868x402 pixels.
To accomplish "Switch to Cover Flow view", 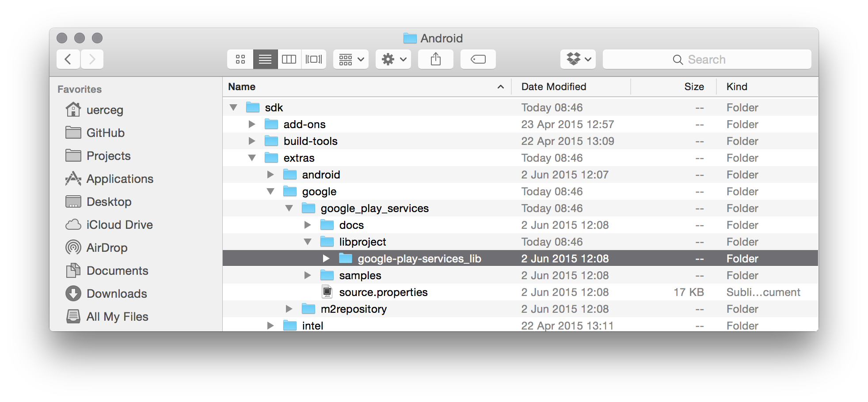I will tap(314, 59).
